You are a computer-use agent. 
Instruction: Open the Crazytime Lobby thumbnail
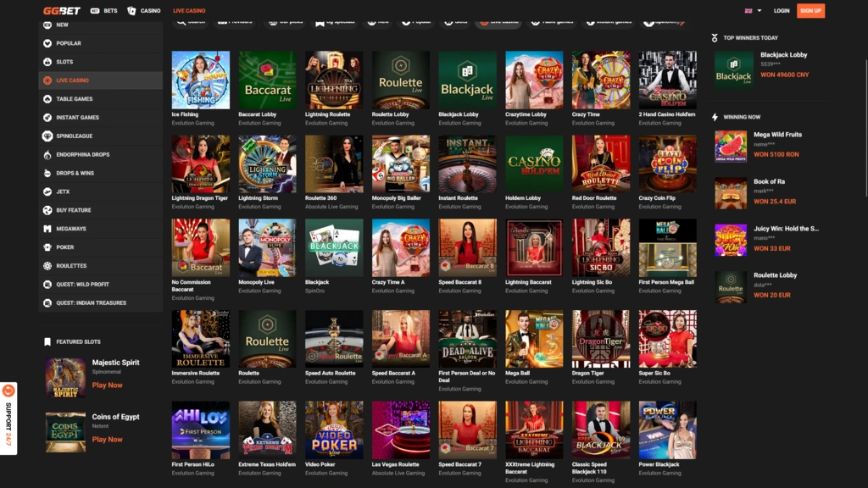534,80
